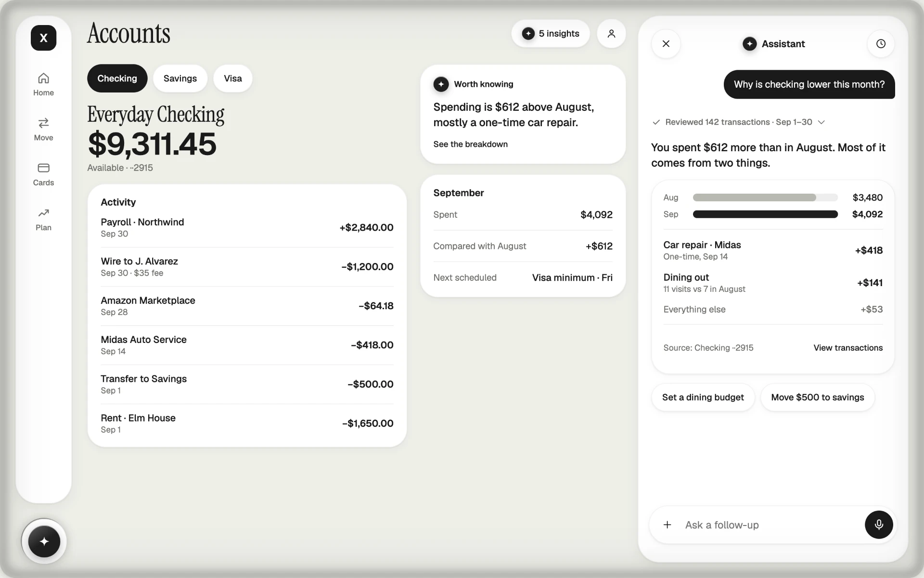Open Rent · Elm House transaction
The image size is (924, 578).
pyautogui.click(x=247, y=423)
